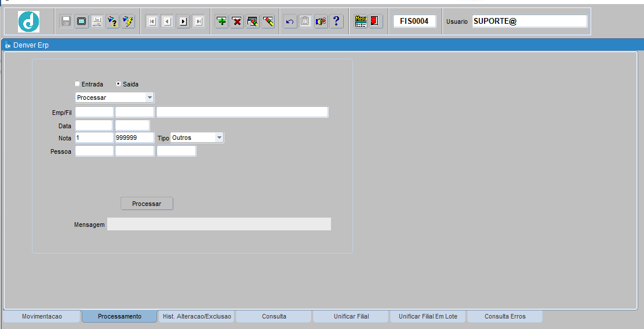The width and height of the screenshot is (644, 329).
Task: Click the first Data input field
Action: (93, 125)
